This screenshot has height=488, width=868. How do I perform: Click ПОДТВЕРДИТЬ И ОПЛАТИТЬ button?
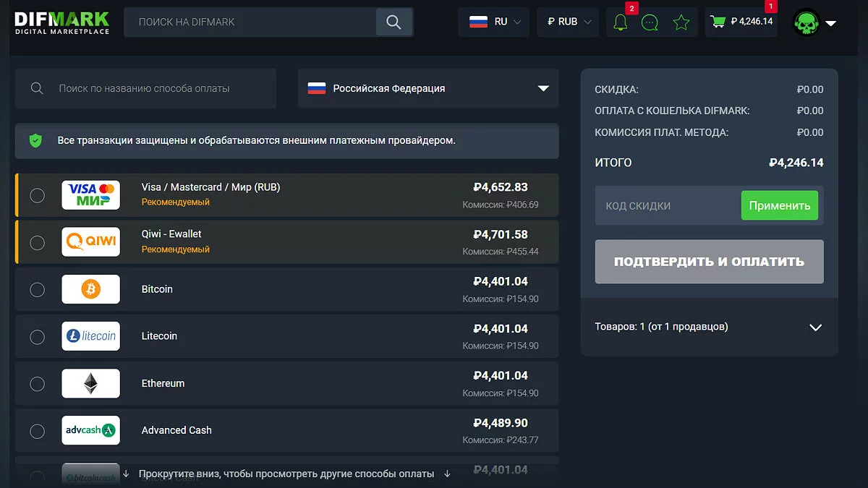pos(709,262)
